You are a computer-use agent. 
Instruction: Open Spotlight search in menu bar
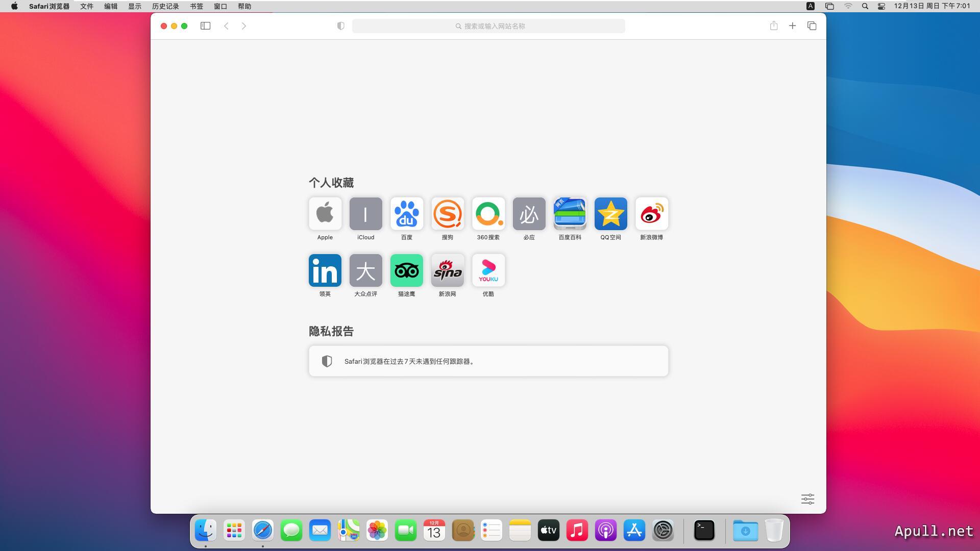pos(865,6)
